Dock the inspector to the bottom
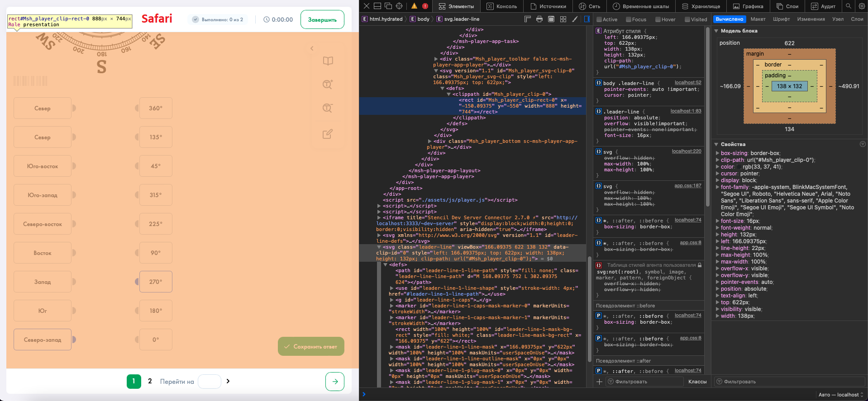The height and width of the screenshot is (401, 868). 377,6
